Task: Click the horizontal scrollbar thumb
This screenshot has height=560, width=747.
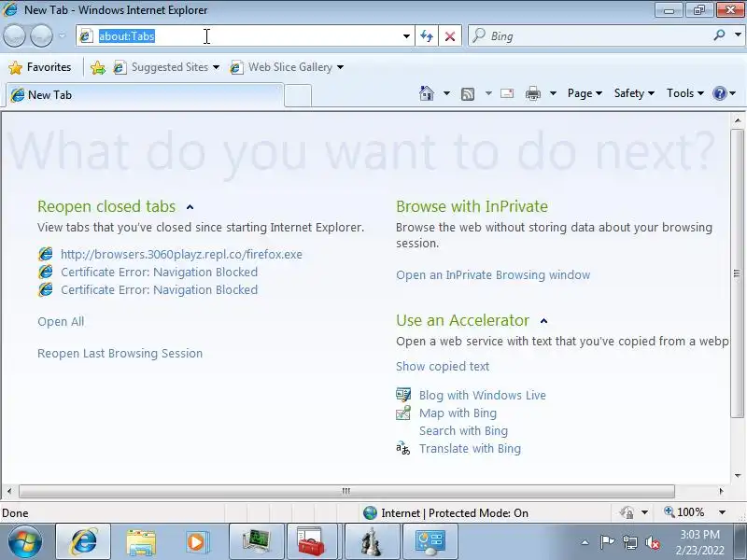Action: pos(346,491)
